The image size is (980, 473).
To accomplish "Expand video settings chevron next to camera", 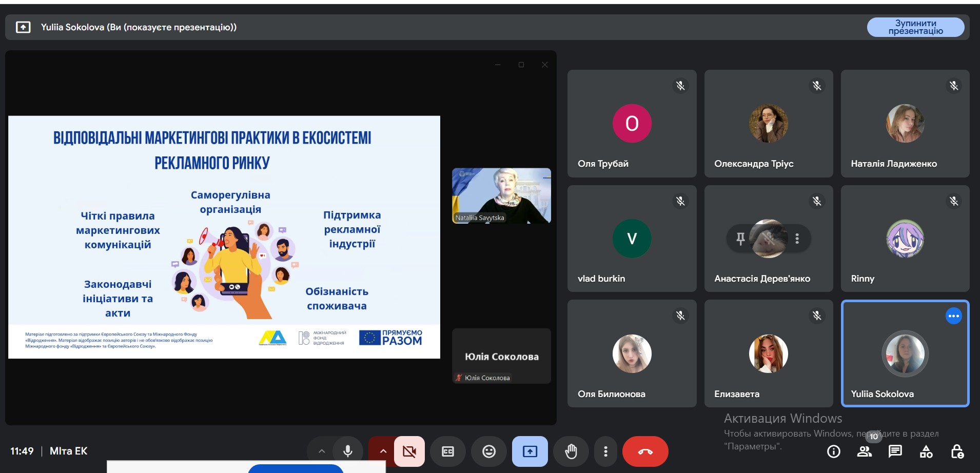I will [383, 451].
